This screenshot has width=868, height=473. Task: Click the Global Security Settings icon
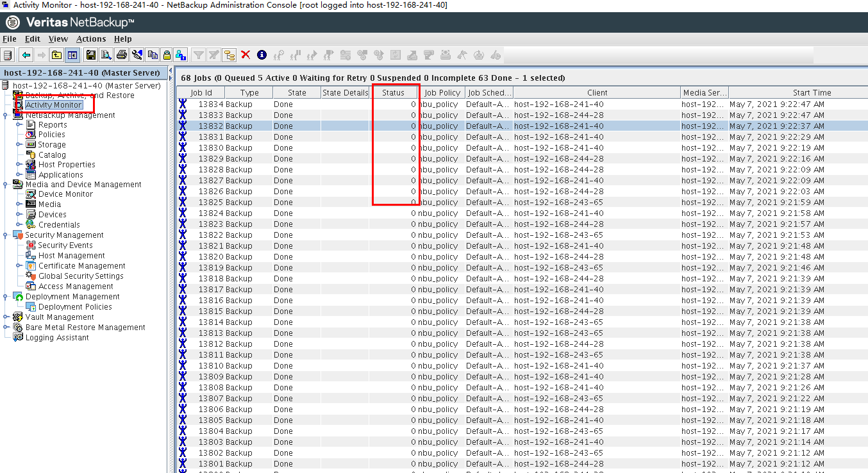coord(31,276)
